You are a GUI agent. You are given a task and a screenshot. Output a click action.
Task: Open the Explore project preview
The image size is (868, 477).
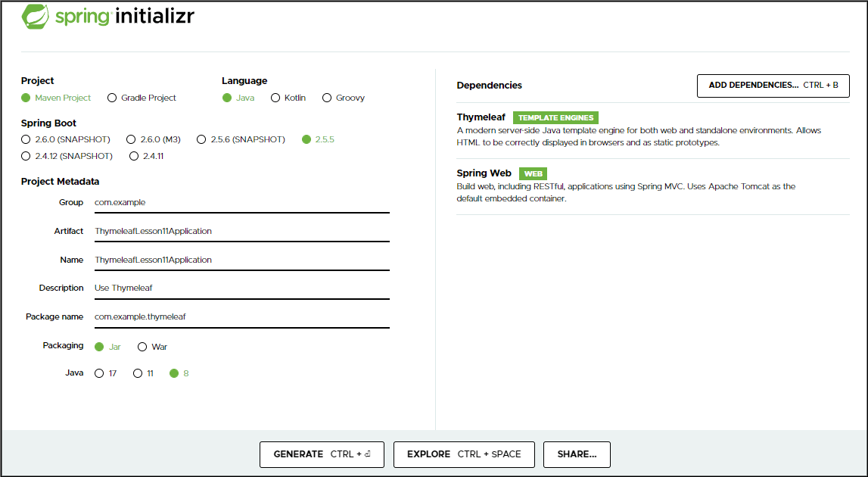click(463, 454)
